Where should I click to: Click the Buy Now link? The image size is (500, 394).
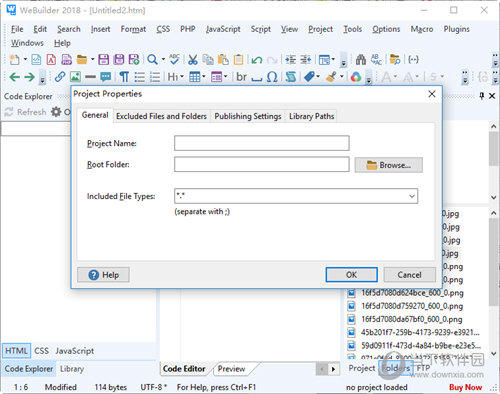tap(465, 387)
